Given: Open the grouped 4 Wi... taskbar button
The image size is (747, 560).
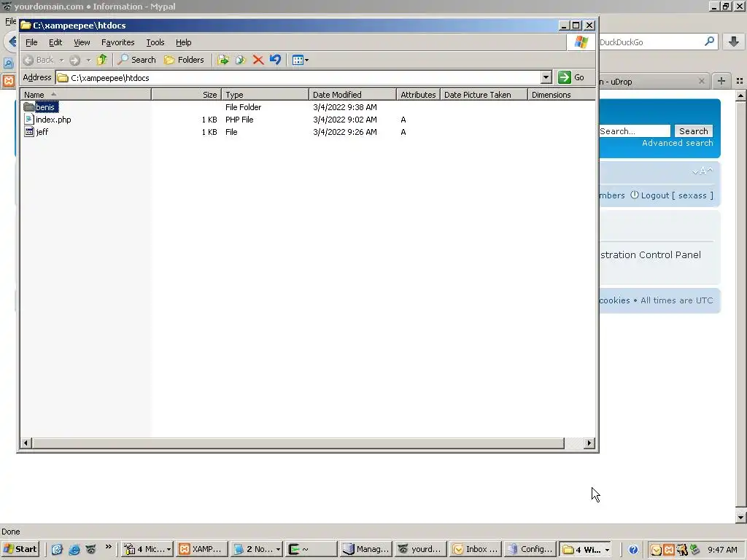Looking at the screenshot, I should [586, 549].
